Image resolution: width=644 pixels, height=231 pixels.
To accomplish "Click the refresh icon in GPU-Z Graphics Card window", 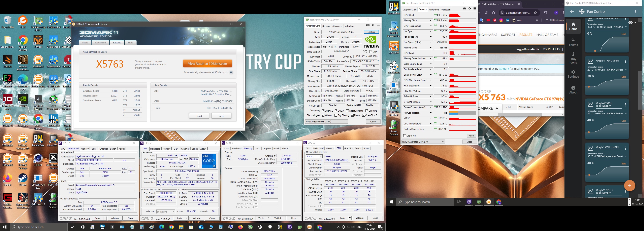I will coord(373,25).
